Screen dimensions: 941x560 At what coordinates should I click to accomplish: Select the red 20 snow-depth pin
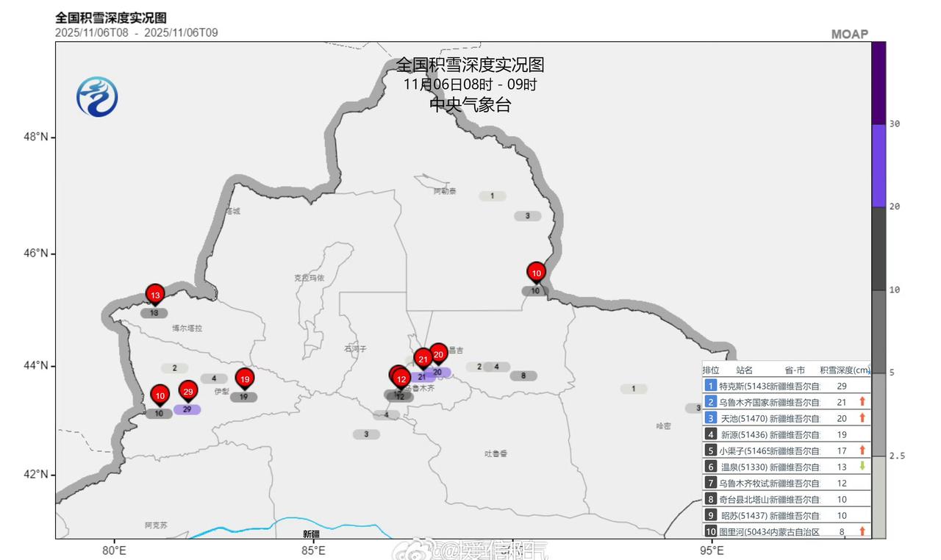[438, 354]
